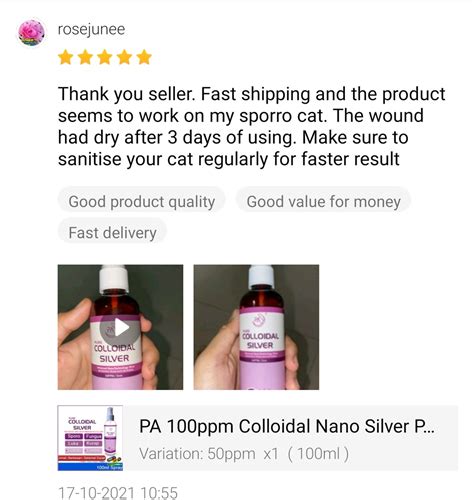Click the first rating star
Screen dimensions: 474x500
(65, 57)
